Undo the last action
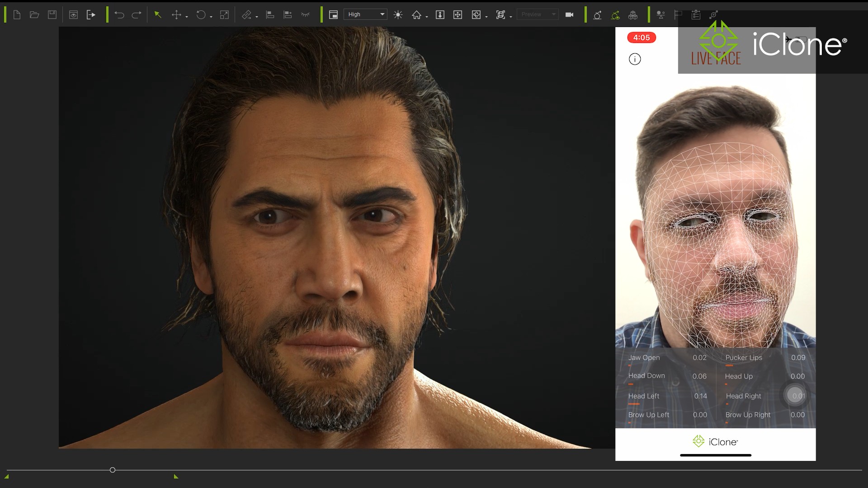 pos(119,15)
